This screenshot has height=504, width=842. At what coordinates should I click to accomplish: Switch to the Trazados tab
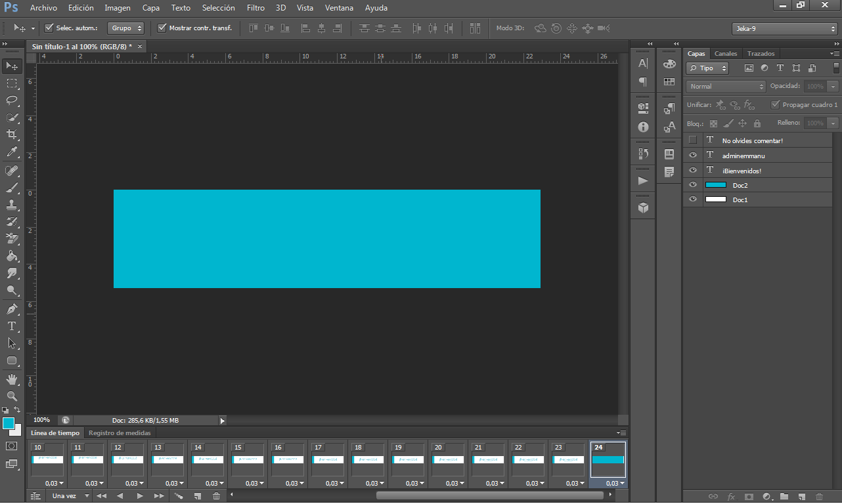click(x=761, y=53)
